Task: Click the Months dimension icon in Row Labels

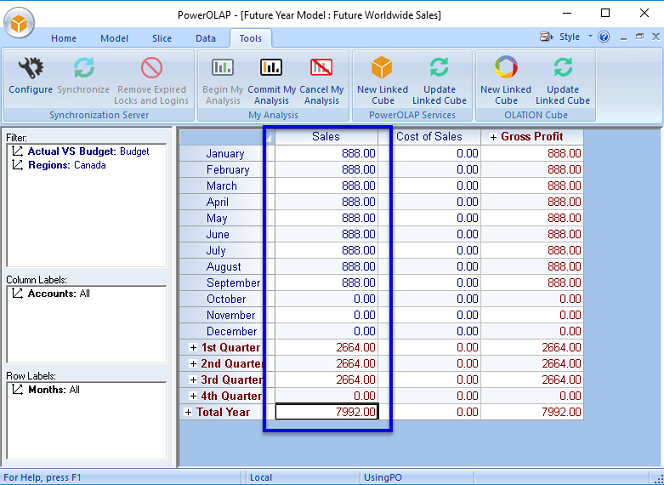Action: tap(17, 389)
